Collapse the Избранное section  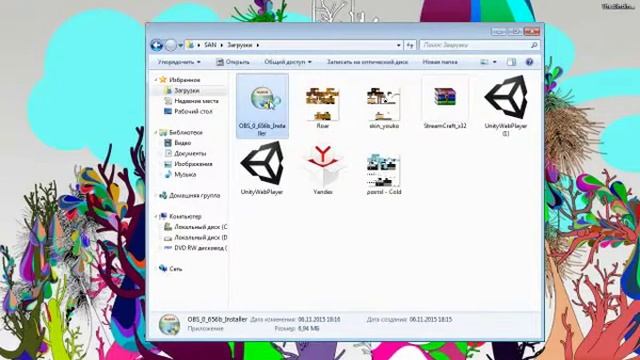[156, 80]
